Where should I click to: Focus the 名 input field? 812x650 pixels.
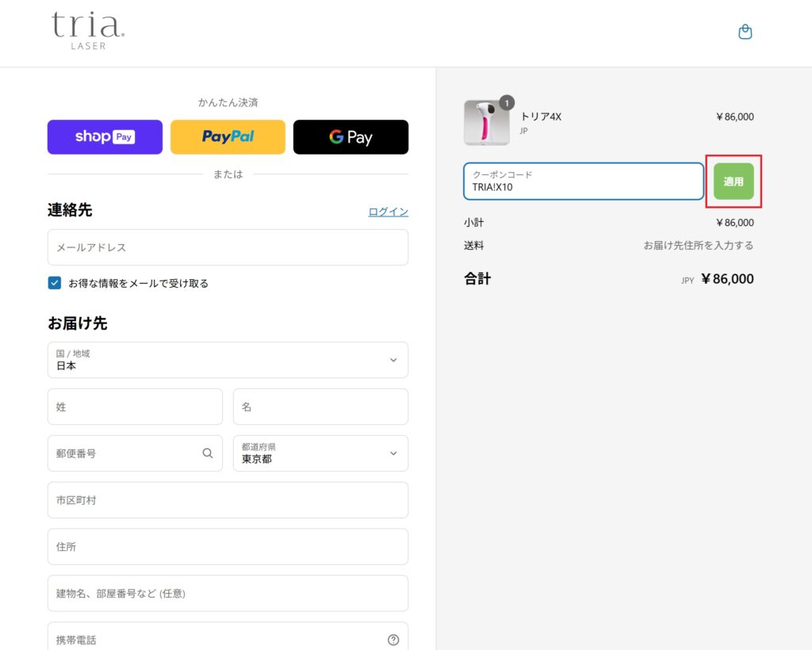coord(320,407)
